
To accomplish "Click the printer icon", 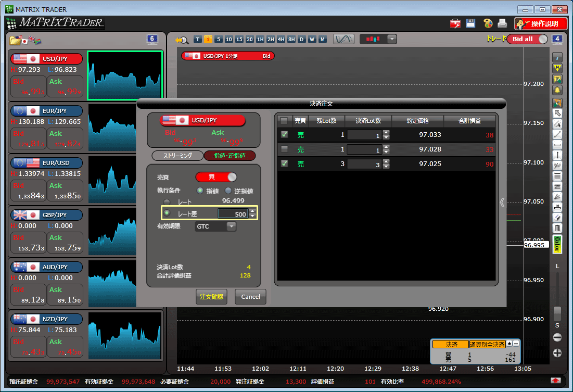I will 502,23.
